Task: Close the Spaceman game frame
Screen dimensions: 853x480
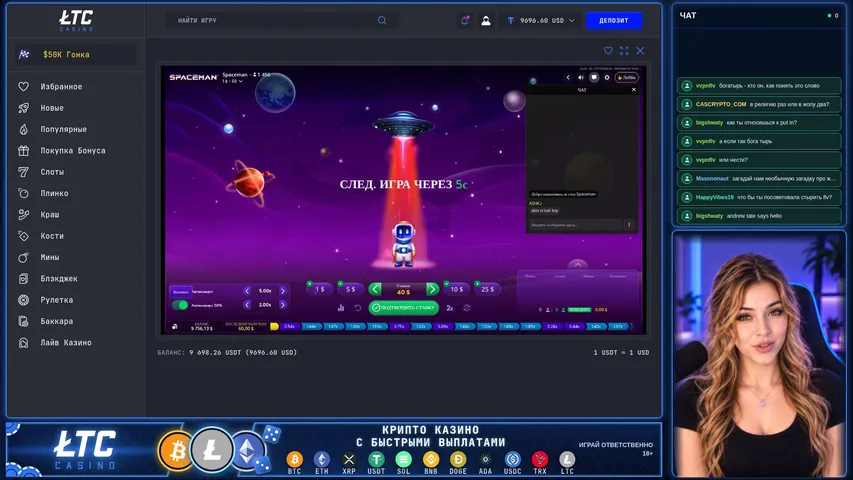Action: tap(640, 51)
